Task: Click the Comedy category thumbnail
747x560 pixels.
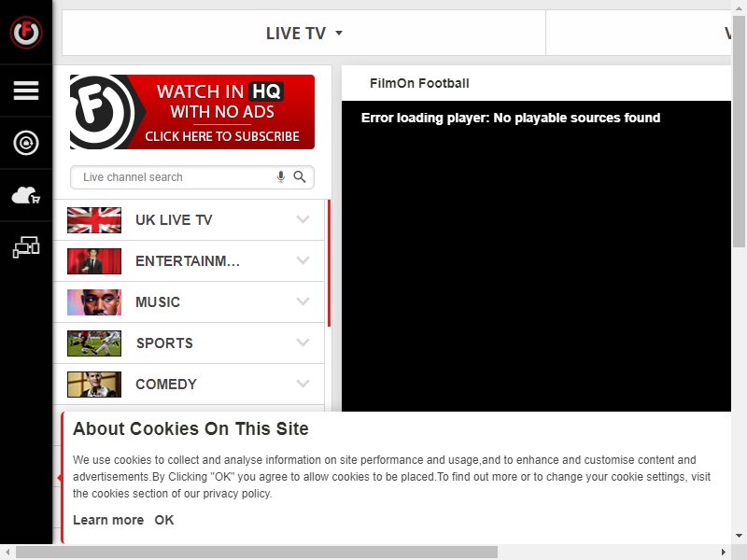Action: click(x=94, y=385)
